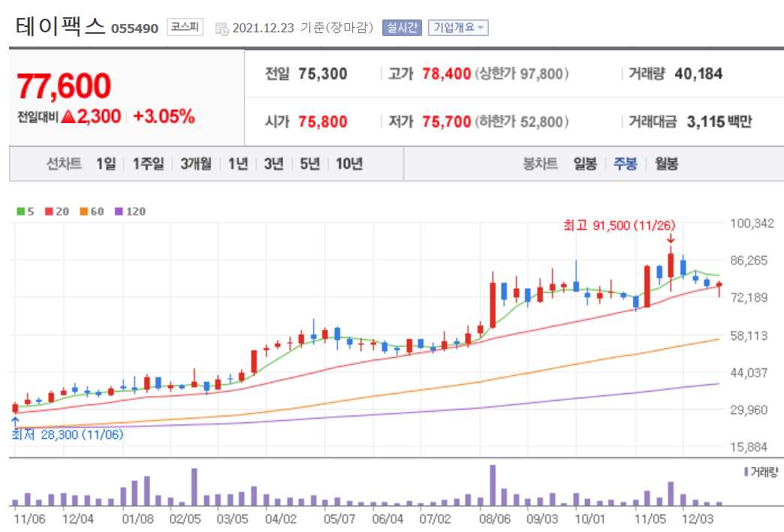The image size is (784, 532).
Task: Toggle monthly candles via the 월봉 option
Action: point(665,164)
